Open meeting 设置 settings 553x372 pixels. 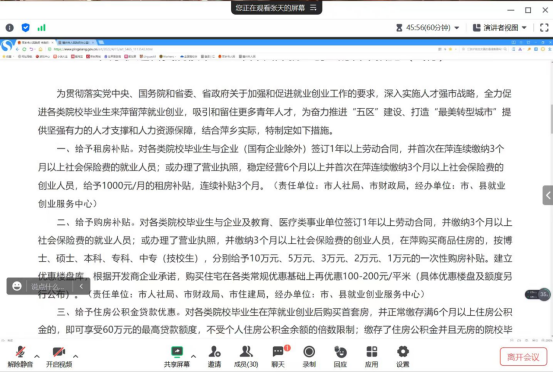click(403, 357)
